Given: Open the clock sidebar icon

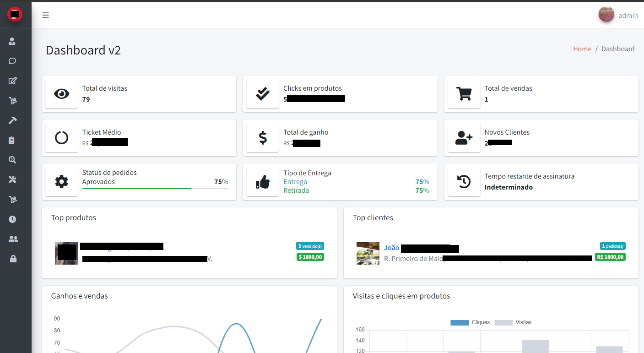Looking at the screenshot, I should click(12, 219).
